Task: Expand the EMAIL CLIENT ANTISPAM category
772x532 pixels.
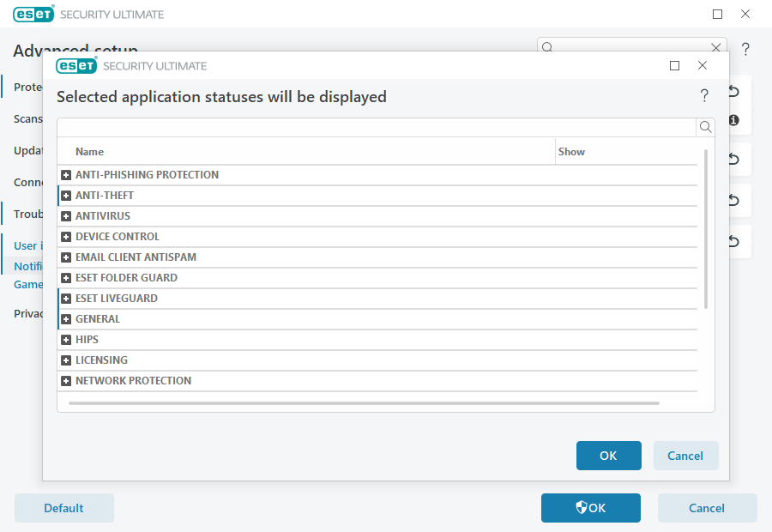Action: tap(66, 257)
